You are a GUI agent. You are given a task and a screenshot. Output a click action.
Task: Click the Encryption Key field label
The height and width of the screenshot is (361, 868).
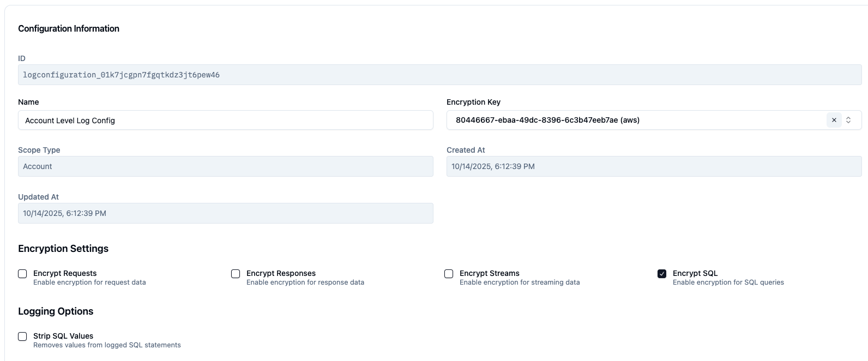[x=473, y=102]
